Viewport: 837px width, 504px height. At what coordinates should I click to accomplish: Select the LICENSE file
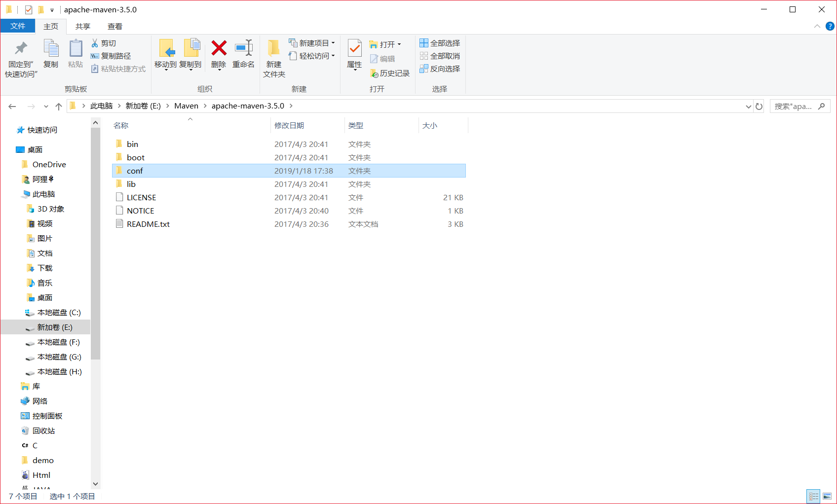(x=289, y=197)
